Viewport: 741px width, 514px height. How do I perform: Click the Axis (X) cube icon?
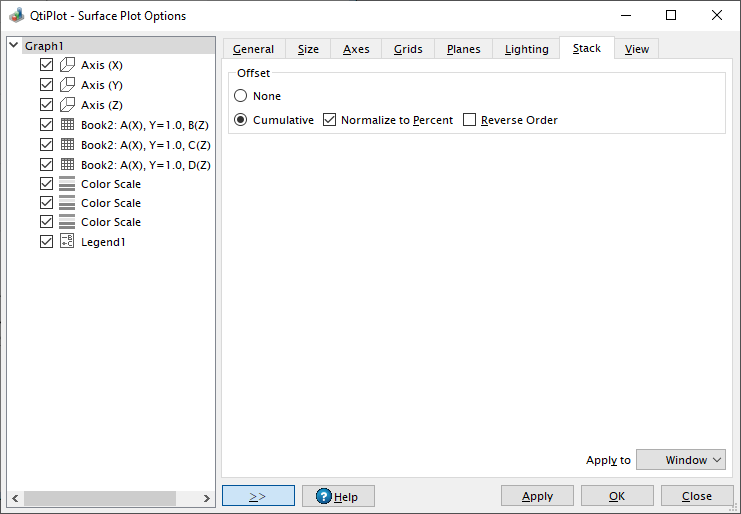[x=68, y=65]
